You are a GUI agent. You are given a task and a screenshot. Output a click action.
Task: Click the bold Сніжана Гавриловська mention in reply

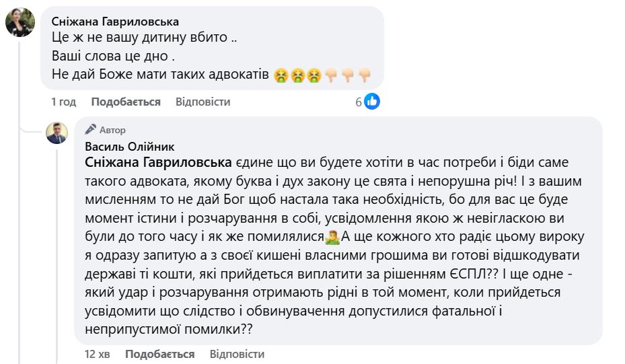click(x=158, y=164)
